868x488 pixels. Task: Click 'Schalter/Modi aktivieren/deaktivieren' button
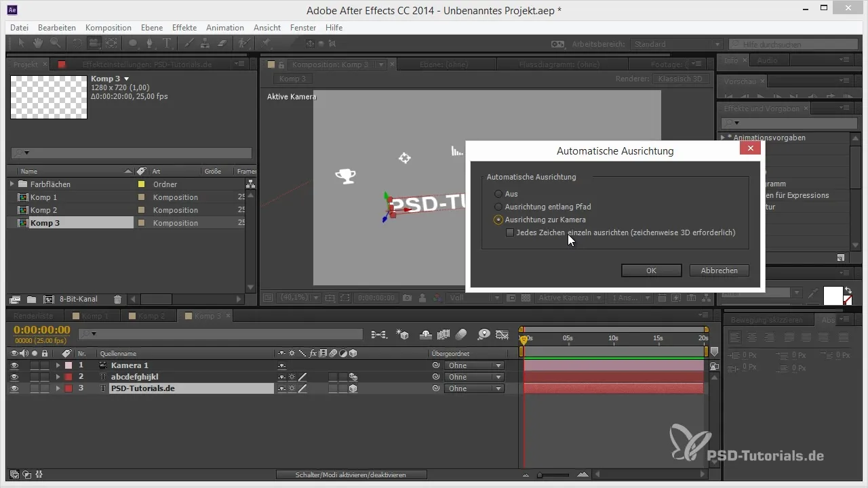(351, 474)
